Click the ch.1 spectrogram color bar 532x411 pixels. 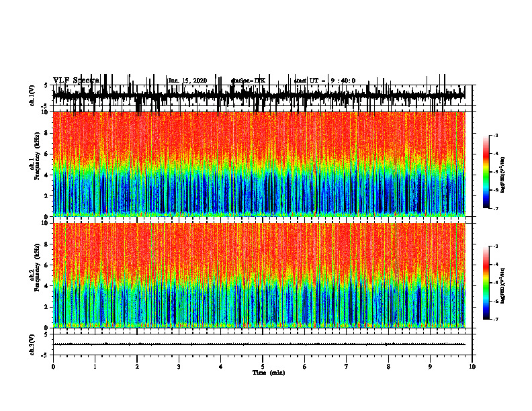click(x=486, y=172)
